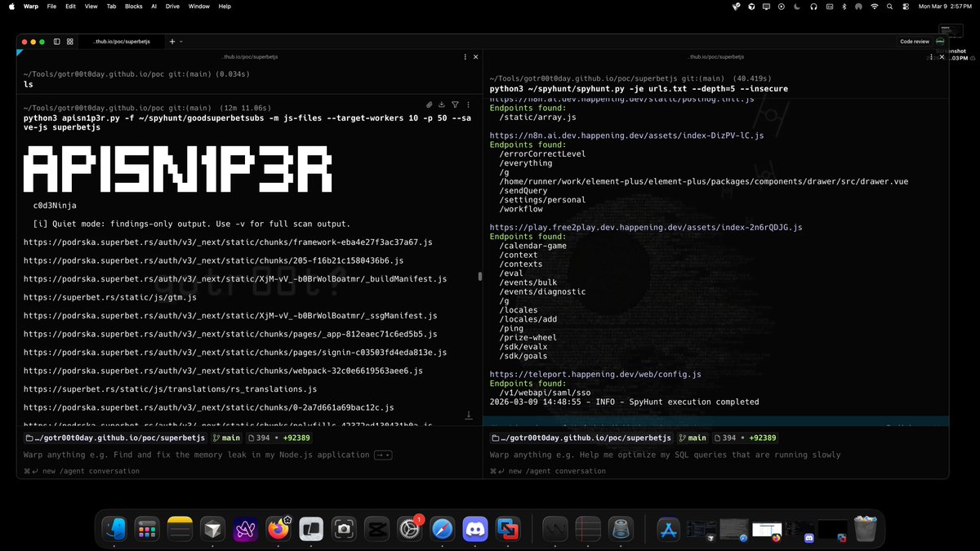Screen dimensions: 980x551
Task: Open System Settings from the Dock
Action: pyautogui.click(x=409, y=529)
